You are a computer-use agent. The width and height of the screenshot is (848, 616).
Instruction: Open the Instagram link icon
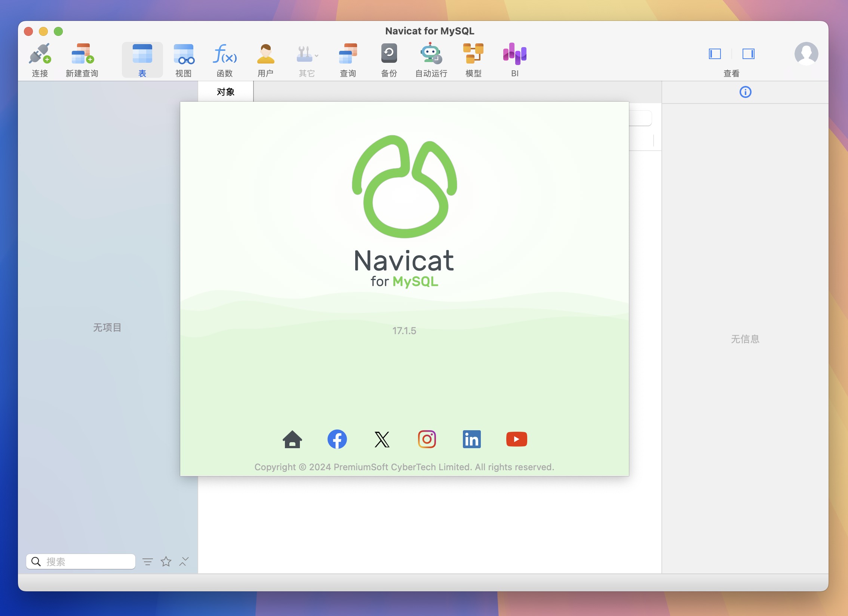(427, 439)
